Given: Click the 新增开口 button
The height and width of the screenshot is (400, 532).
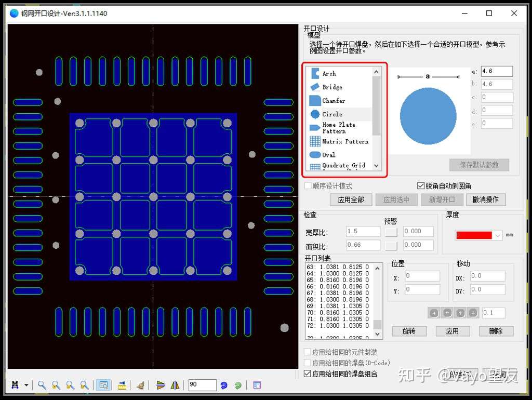Looking at the screenshot, I should tap(442, 200).
